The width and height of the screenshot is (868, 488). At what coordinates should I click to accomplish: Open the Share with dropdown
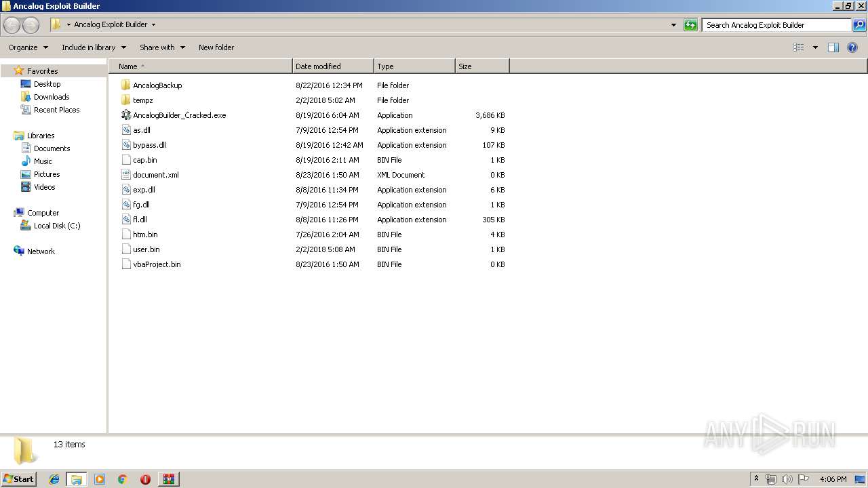(162, 47)
